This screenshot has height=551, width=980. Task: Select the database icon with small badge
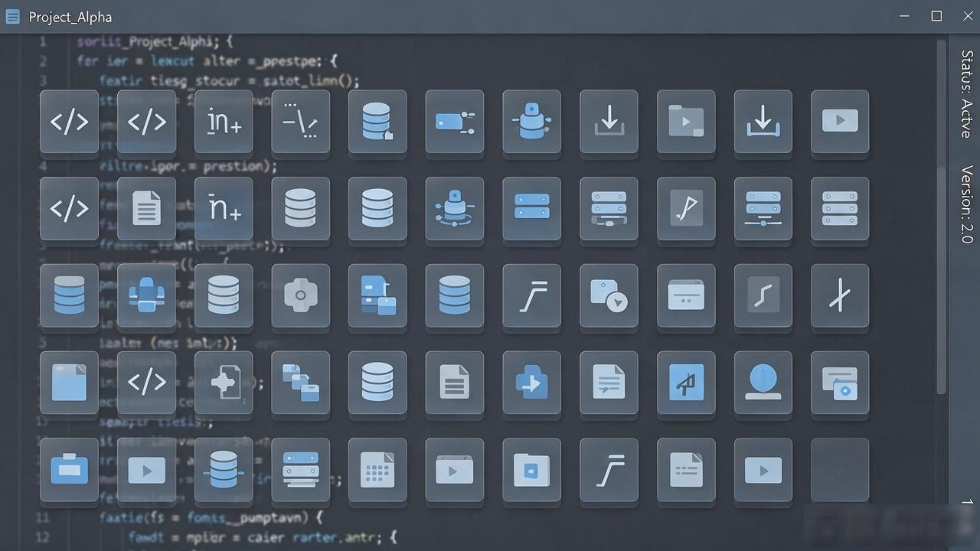point(377,121)
